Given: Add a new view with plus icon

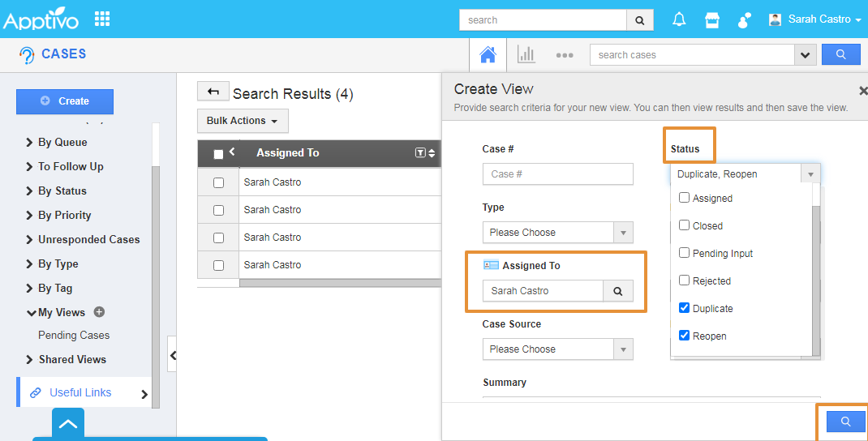Looking at the screenshot, I should 99,312.
